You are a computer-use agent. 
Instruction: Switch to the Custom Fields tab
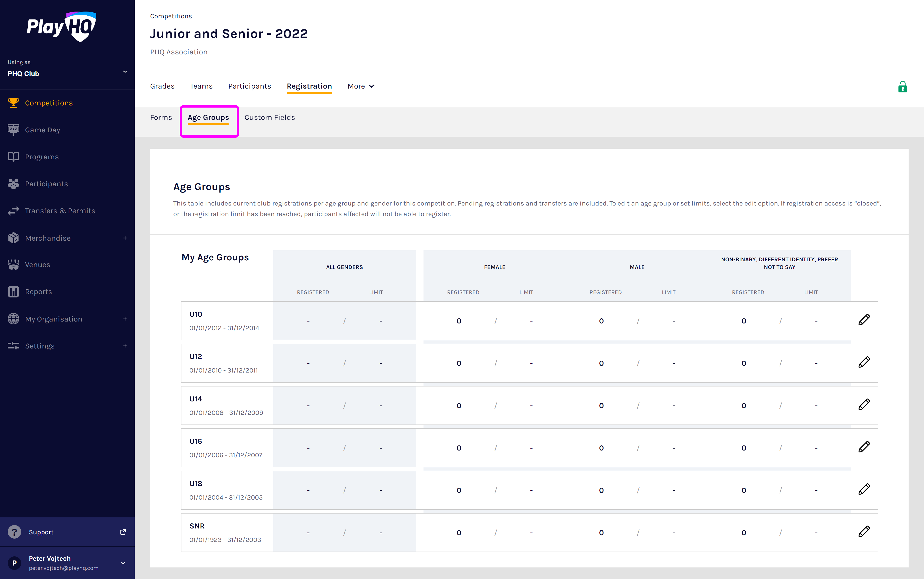[x=269, y=118]
